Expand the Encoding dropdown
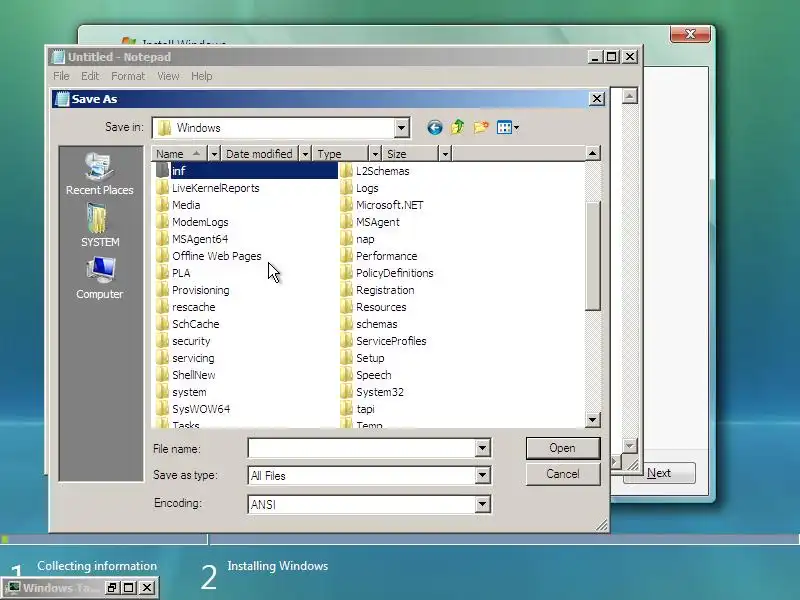 click(482, 505)
